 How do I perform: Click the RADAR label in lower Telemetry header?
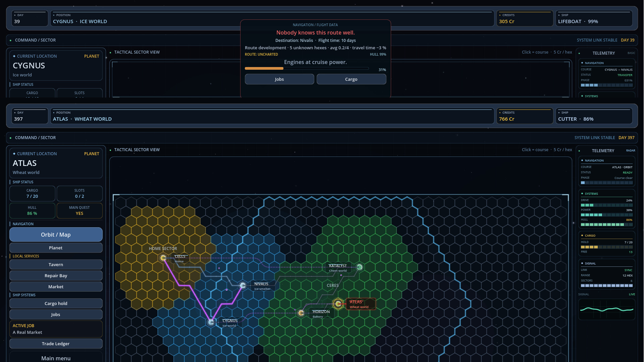pos(631,150)
